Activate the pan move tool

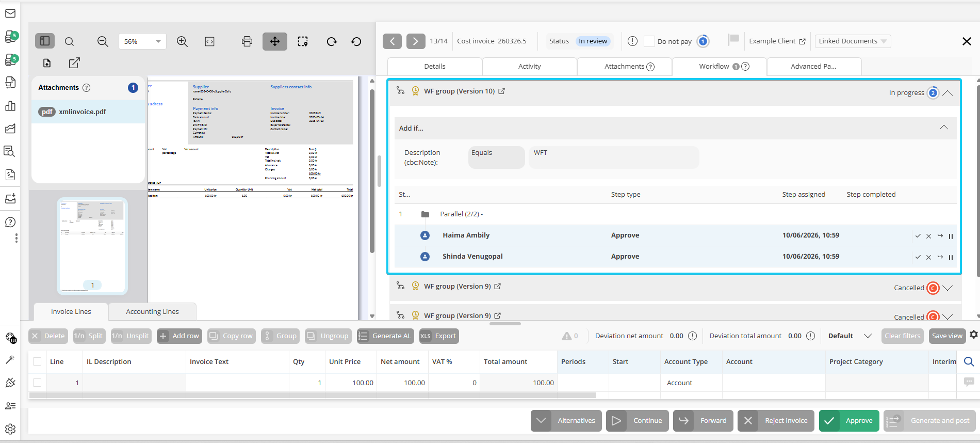point(275,41)
